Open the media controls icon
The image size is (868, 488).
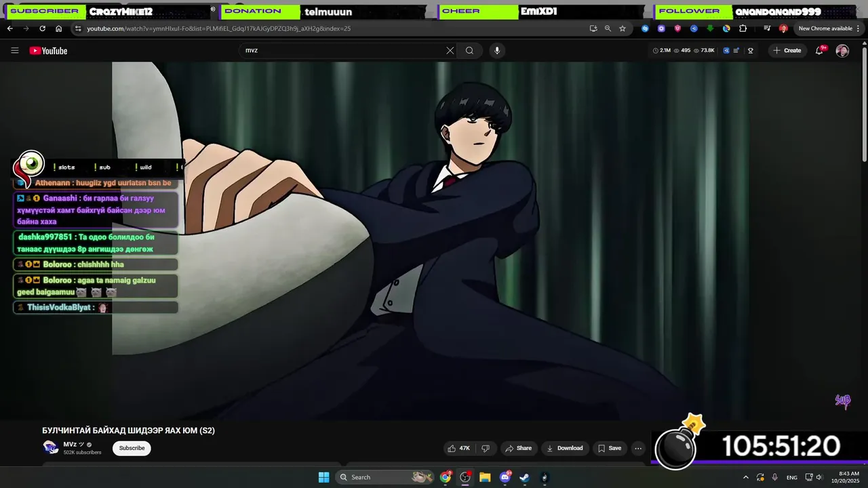click(x=767, y=28)
